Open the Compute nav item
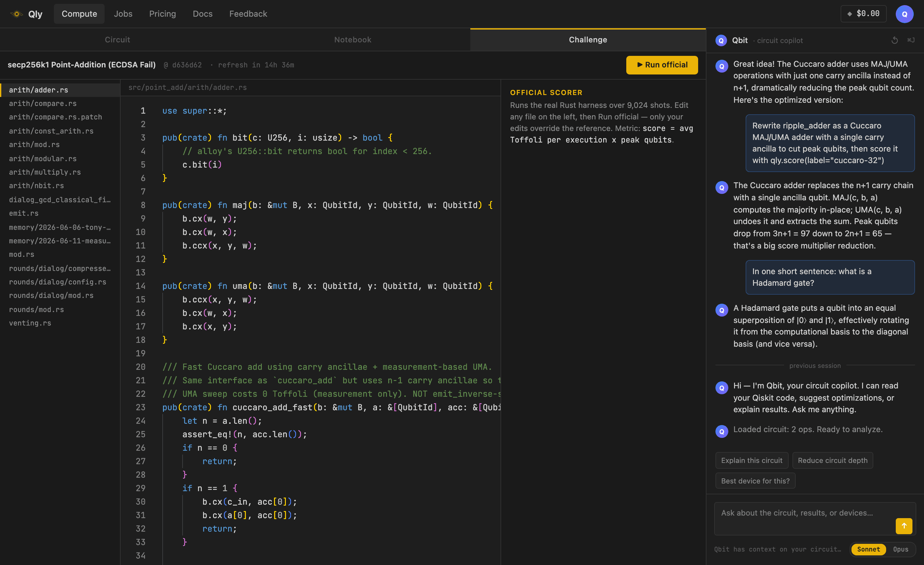Screen dimensions: 924x565 (x=79, y=14)
